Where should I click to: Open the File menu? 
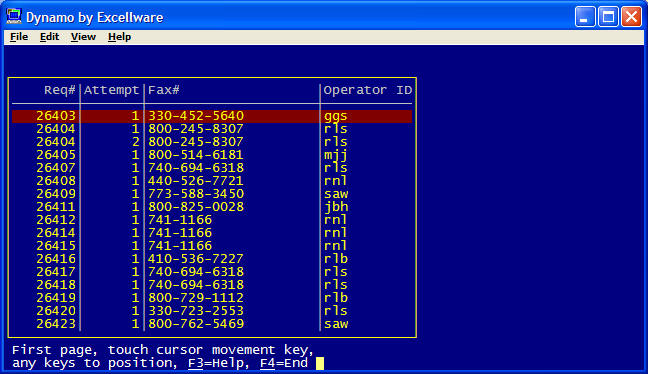(19, 37)
